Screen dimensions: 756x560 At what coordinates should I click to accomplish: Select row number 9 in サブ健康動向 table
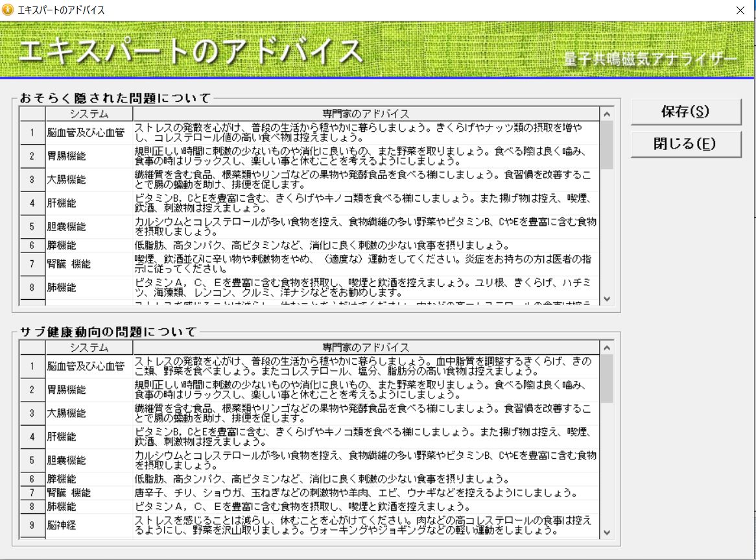[x=32, y=526]
